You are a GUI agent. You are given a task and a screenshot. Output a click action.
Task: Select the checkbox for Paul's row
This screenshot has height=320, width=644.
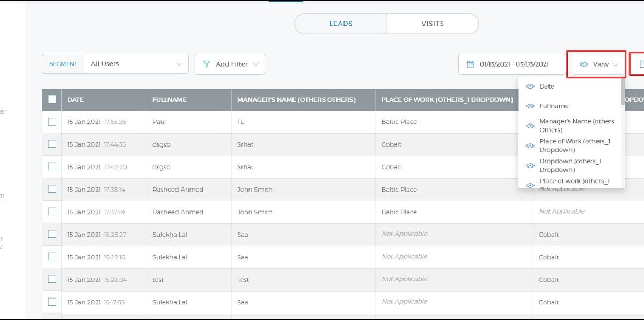[52, 122]
